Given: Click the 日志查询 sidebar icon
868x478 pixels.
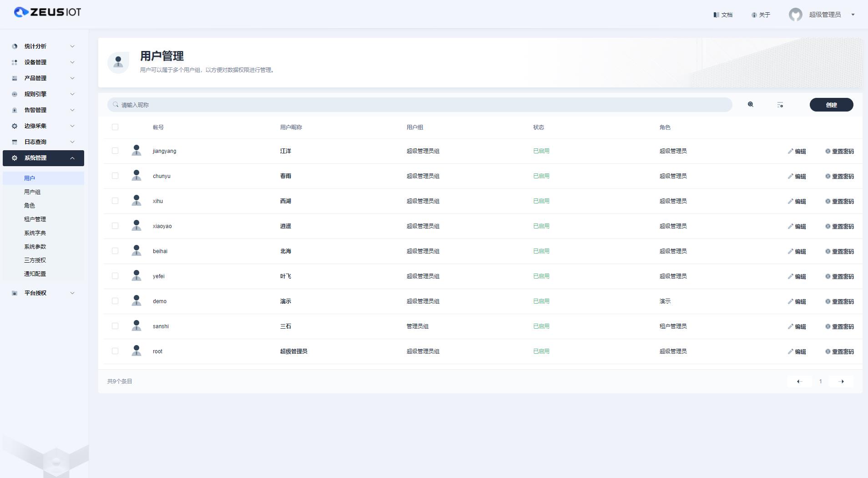Looking at the screenshot, I should (15, 142).
